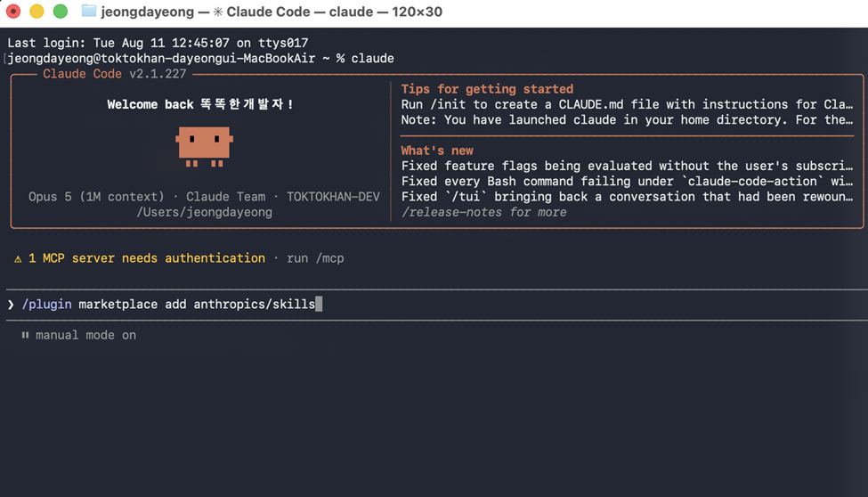Minimize the window with yellow button
Image resolution: width=868 pixels, height=497 pixels.
37,11
